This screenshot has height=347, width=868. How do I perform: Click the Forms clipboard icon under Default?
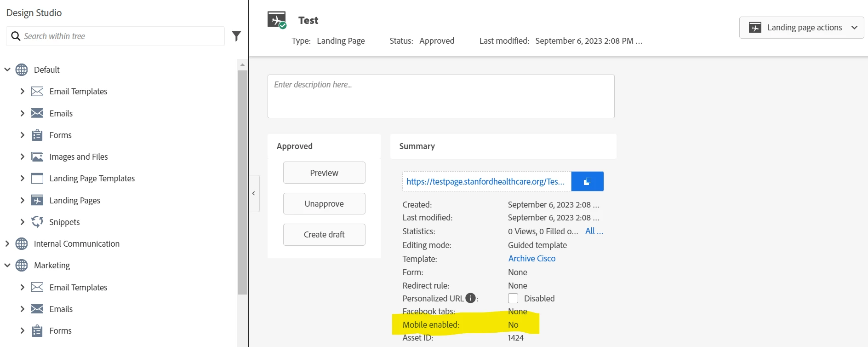[37, 135]
